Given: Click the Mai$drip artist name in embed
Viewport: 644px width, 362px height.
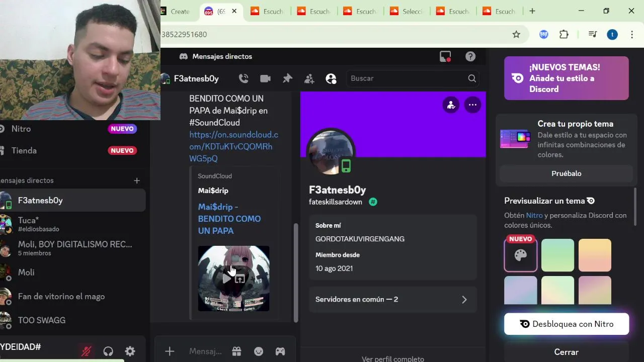Looking at the screenshot, I should (213, 191).
